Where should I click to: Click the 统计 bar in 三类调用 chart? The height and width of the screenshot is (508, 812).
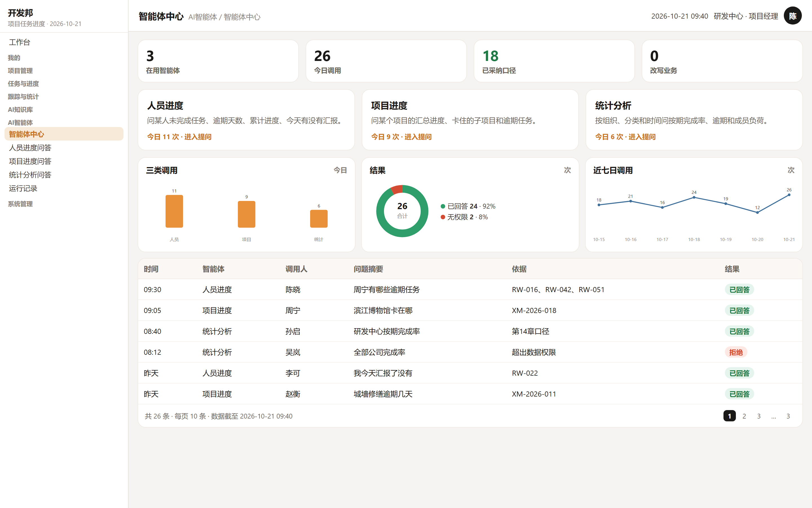point(319,219)
